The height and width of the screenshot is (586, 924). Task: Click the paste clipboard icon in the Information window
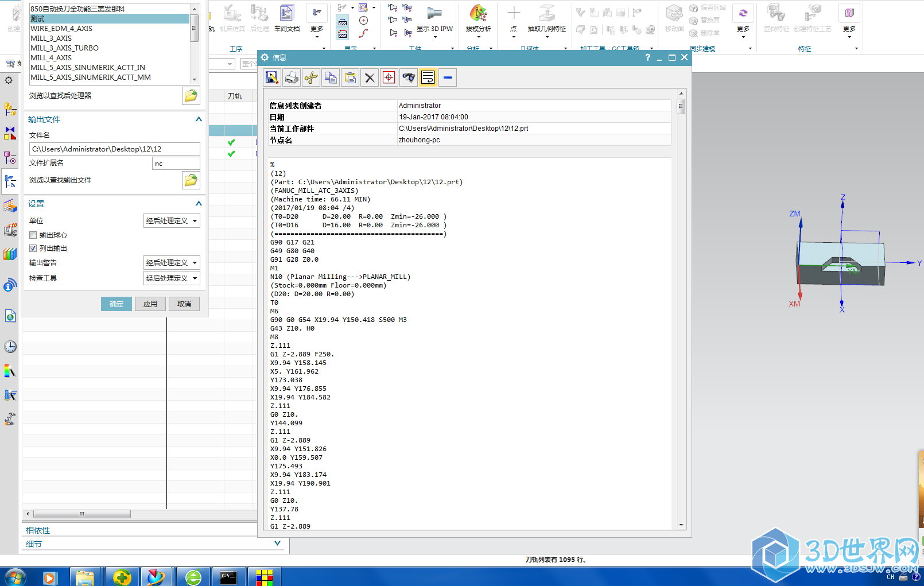[x=350, y=77]
